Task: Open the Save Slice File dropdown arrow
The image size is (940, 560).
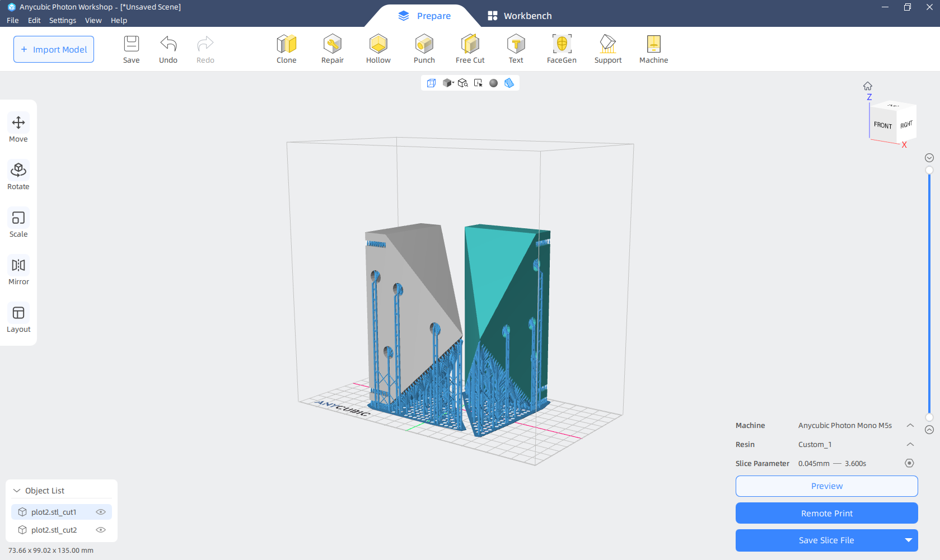Action: click(908, 540)
